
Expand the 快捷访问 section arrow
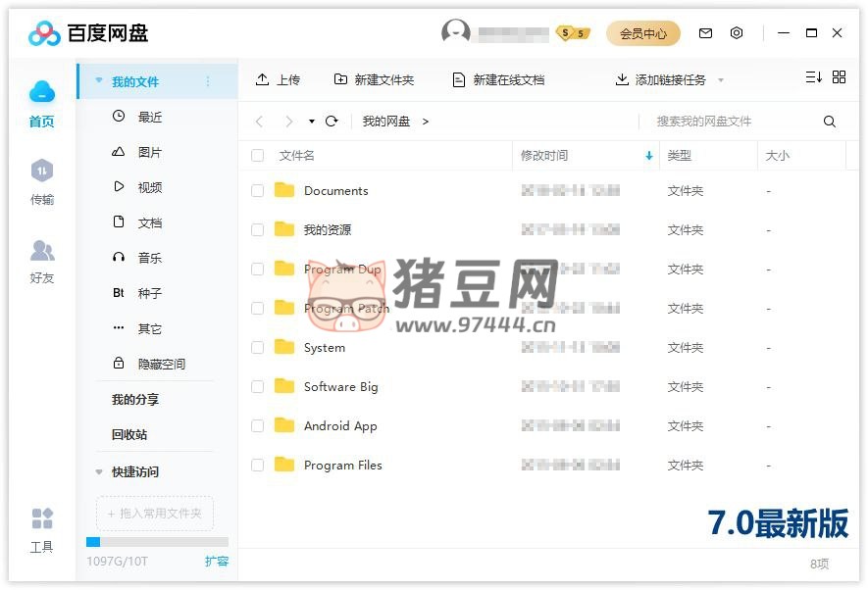tap(99, 472)
